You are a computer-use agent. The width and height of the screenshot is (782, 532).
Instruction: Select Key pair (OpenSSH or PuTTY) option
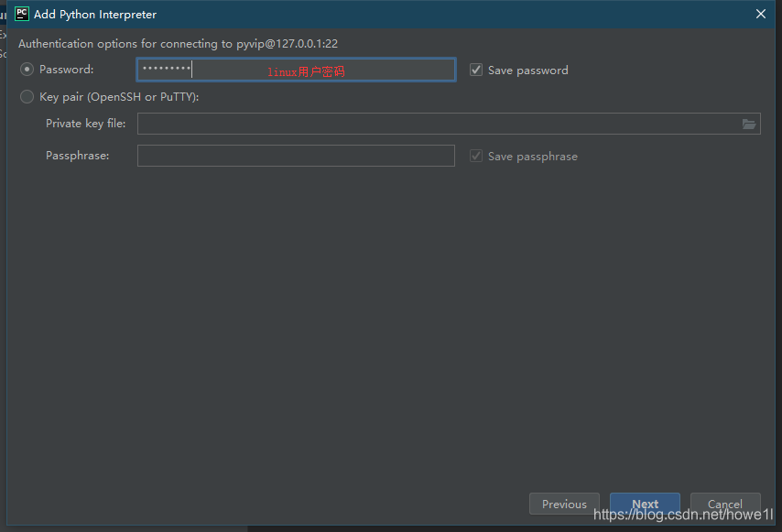click(x=27, y=97)
